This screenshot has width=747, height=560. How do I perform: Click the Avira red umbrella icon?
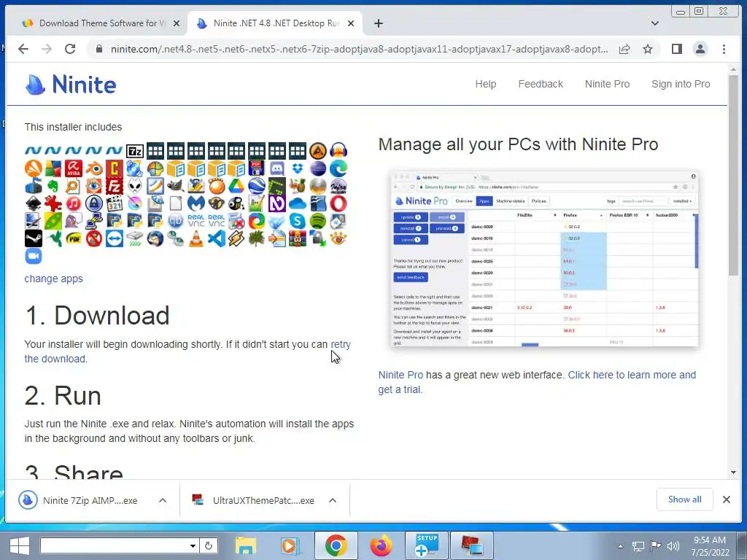[x=74, y=168]
